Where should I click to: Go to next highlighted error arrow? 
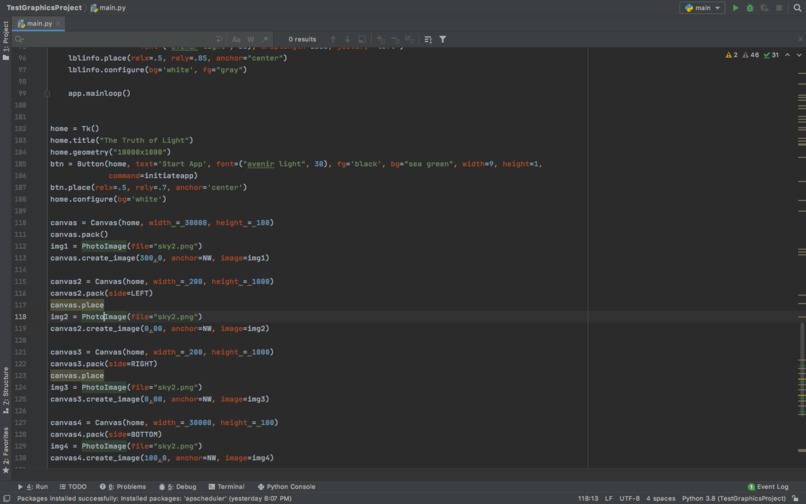pyautogui.click(x=799, y=55)
